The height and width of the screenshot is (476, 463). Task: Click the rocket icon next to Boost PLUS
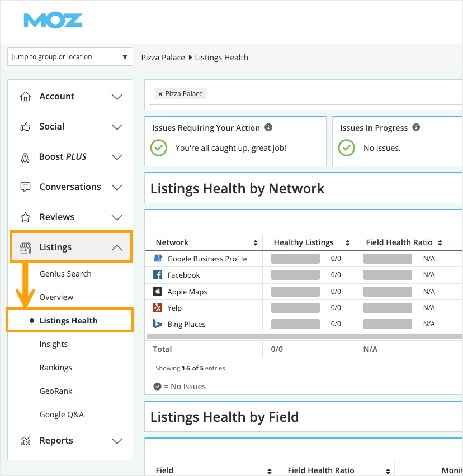click(x=25, y=157)
